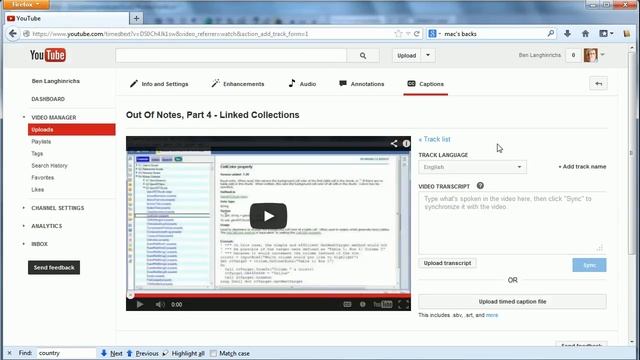Click the Upload transcript button
The height and width of the screenshot is (360, 640).
(447, 263)
